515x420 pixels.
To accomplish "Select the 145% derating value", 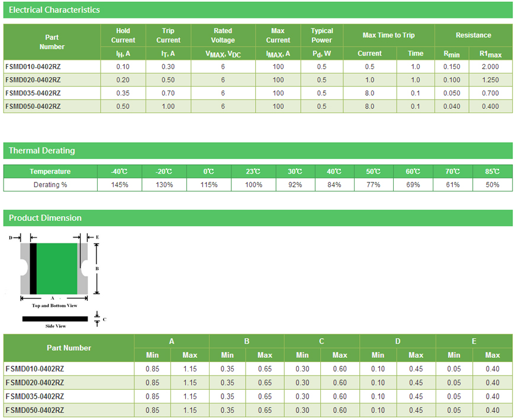I will [120, 185].
